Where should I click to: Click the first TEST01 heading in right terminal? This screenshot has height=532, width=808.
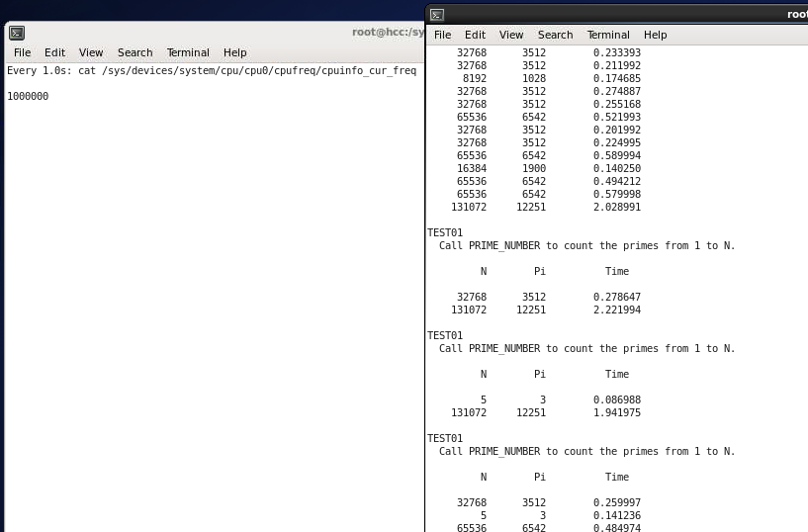click(x=445, y=232)
